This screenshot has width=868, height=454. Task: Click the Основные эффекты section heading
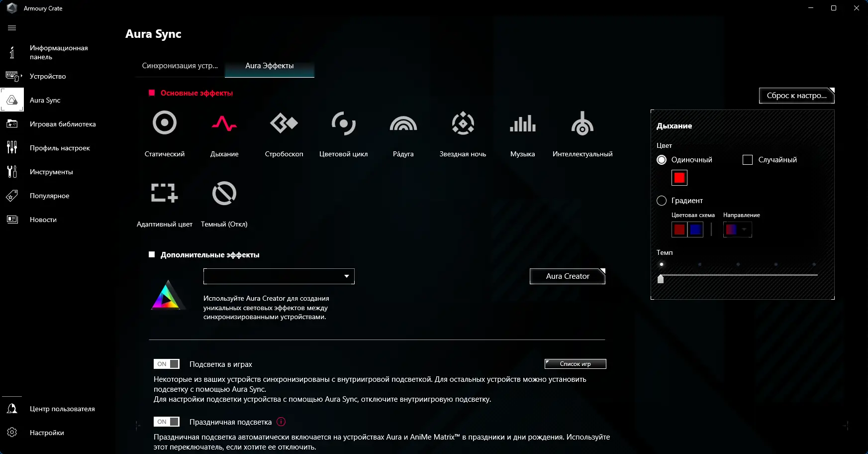196,93
